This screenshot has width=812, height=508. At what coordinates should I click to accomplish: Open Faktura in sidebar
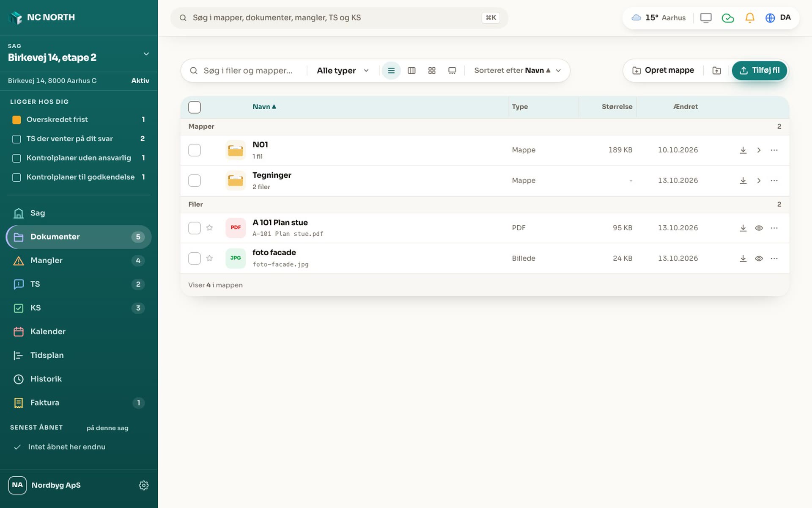pos(79,403)
